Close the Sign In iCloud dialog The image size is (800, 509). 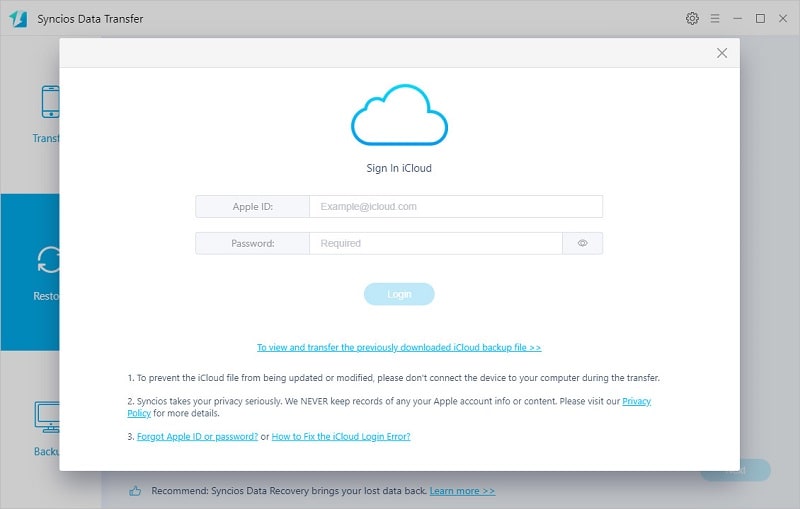[x=721, y=53]
